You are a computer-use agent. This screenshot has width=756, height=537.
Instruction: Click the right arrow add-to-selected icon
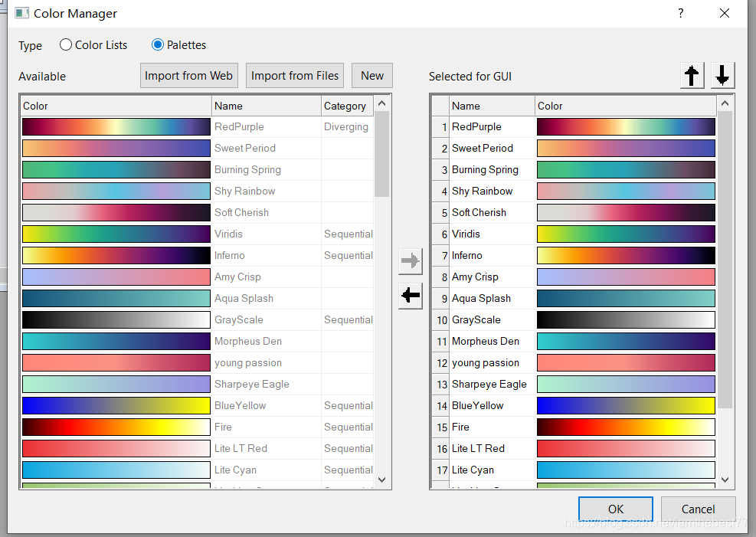coord(411,261)
